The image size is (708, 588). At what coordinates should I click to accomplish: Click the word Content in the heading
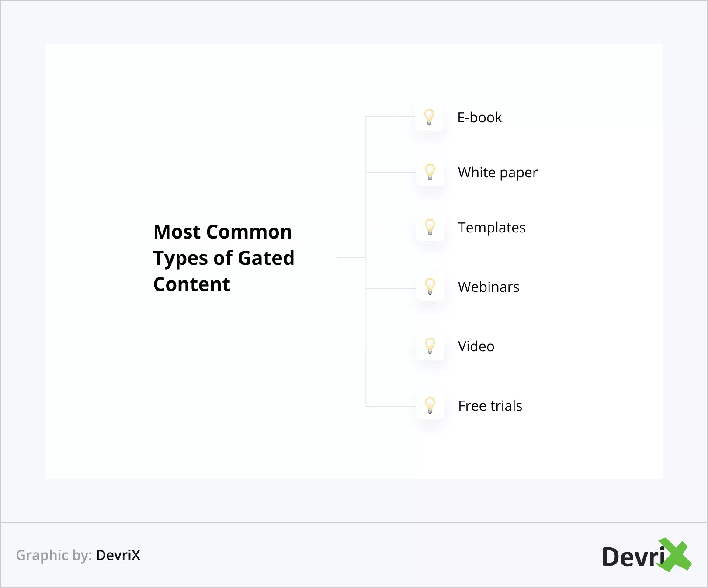(x=191, y=284)
